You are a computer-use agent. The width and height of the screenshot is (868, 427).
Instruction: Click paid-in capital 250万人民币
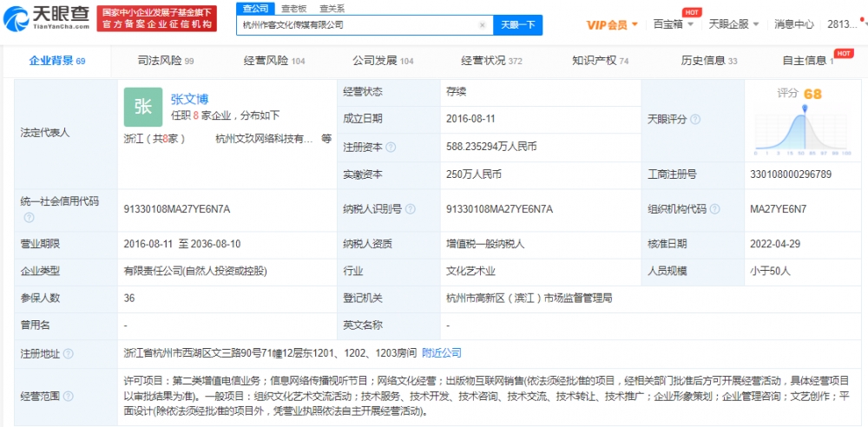pyautogui.click(x=473, y=174)
